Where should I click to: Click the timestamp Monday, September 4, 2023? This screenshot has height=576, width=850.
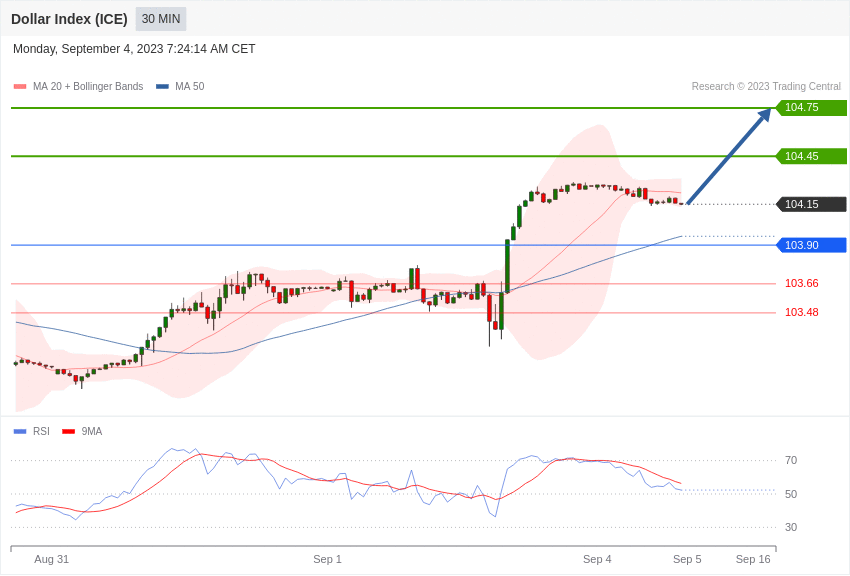(x=134, y=49)
